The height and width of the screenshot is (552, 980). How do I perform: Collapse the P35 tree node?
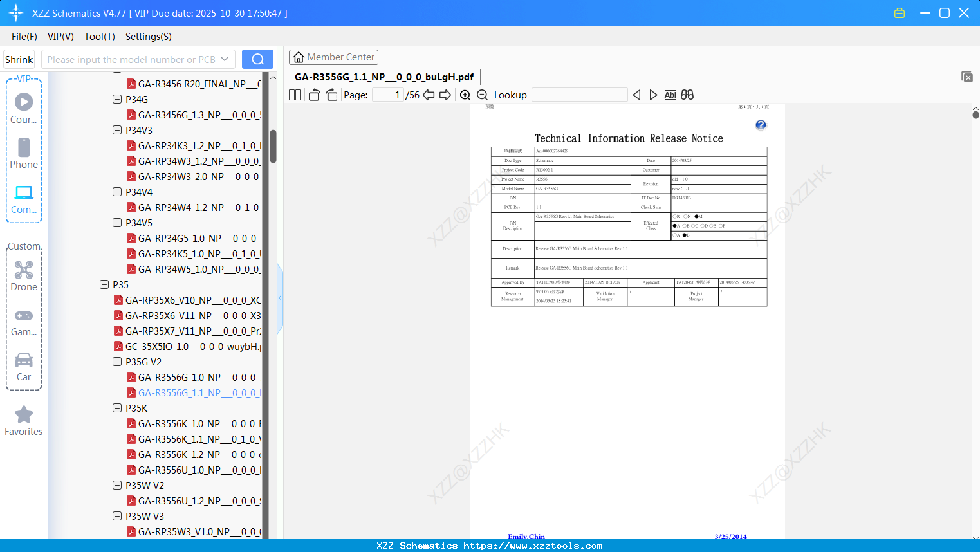point(104,285)
